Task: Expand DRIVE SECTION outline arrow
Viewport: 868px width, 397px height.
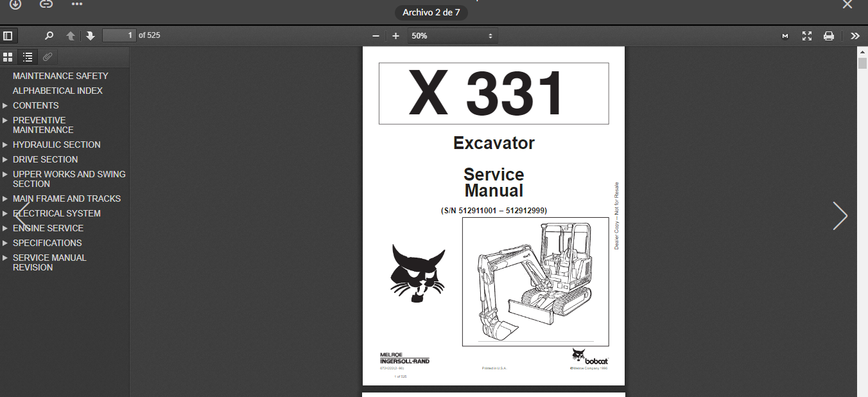Action: [5, 159]
